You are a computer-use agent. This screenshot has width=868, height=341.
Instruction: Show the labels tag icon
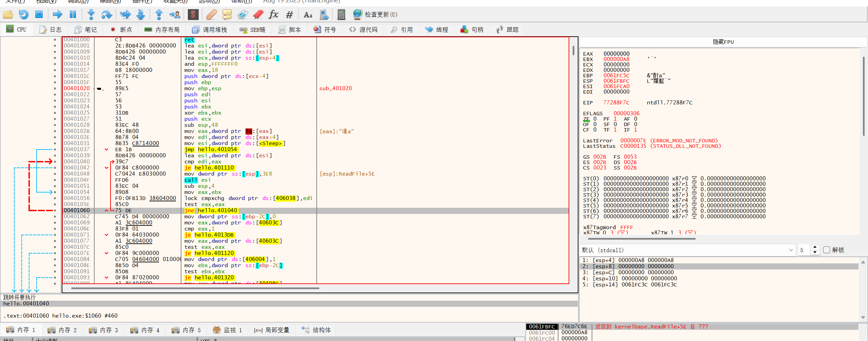click(x=242, y=15)
